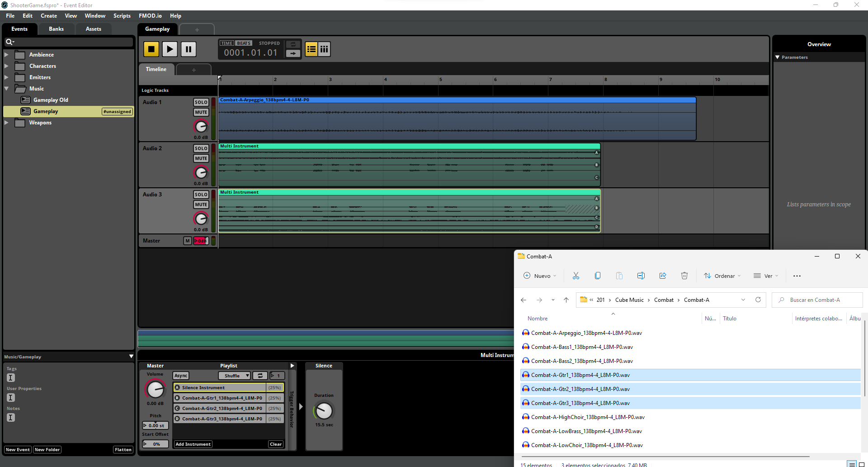Click Add Instrument button
This screenshot has height=467, width=868.
click(x=193, y=444)
